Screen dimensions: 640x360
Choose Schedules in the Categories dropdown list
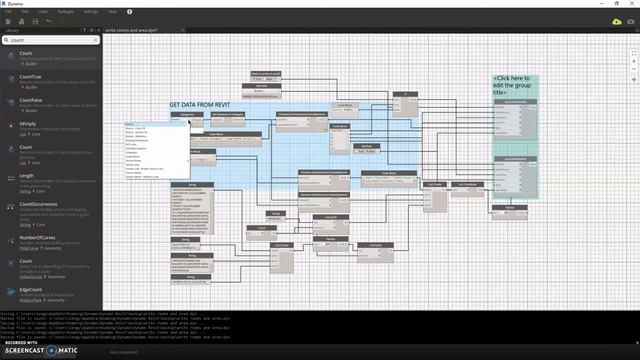156,153
